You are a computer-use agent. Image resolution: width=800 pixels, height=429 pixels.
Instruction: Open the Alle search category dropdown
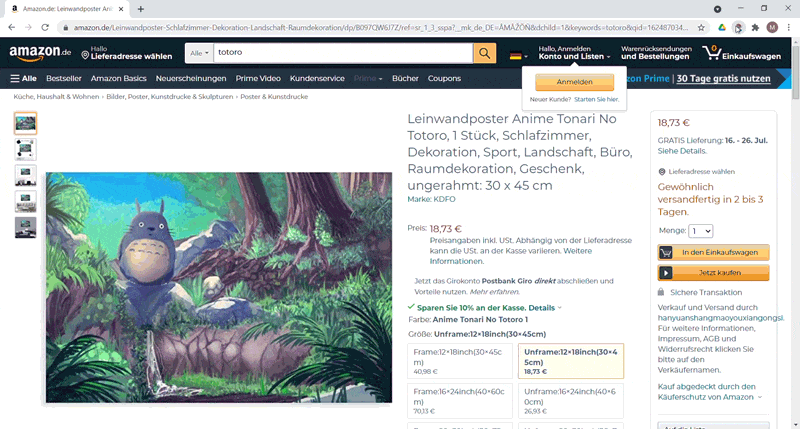click(x=199, y=53)
